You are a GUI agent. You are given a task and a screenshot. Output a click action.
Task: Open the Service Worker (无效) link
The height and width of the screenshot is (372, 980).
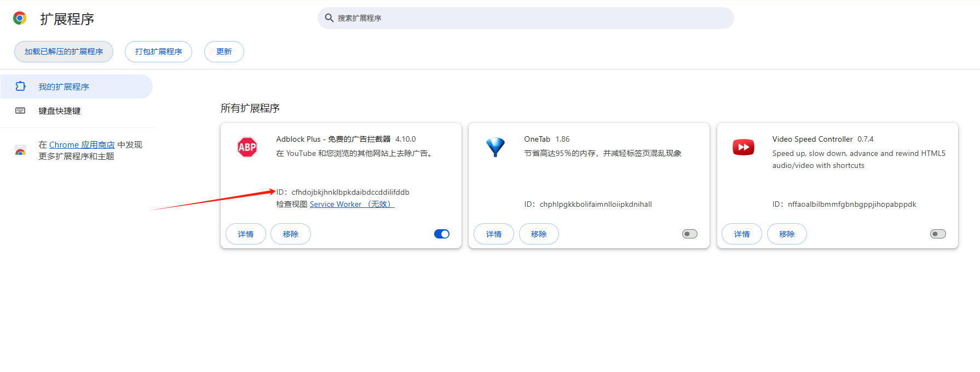point(352,204)
